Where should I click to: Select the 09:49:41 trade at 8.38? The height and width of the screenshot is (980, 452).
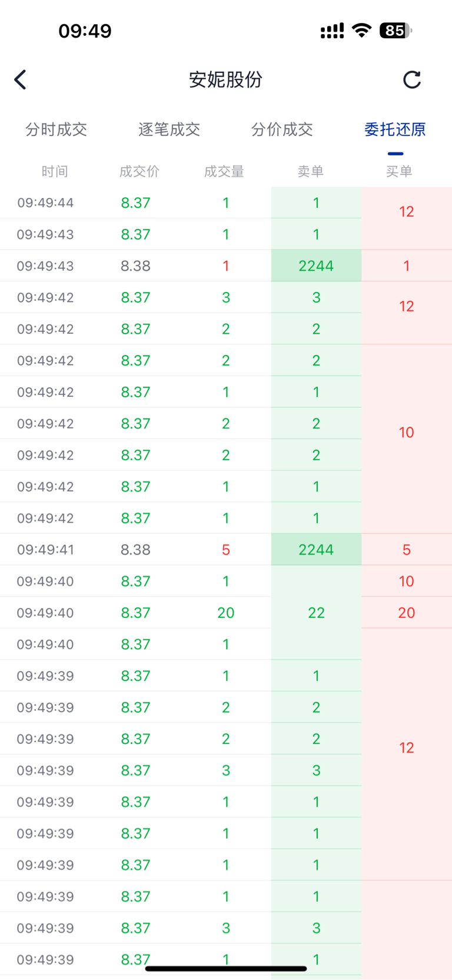[x=135, y=550]
